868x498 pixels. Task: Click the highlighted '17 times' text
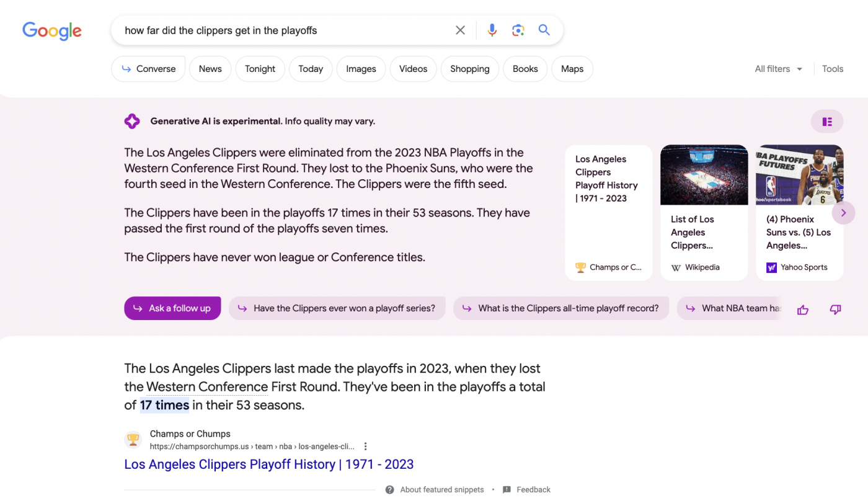[164, 406]
